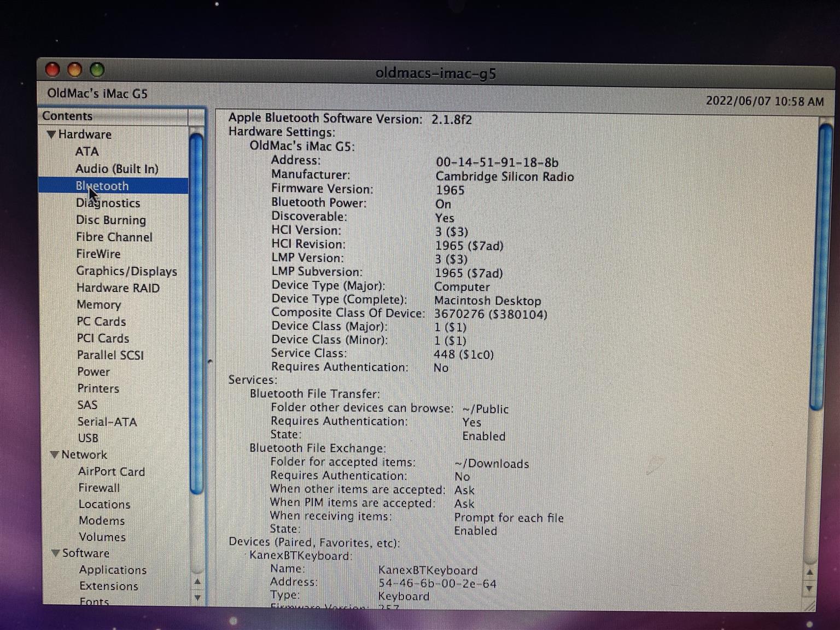Screen dimensions: 840x630
Task: Open the Audio (Built In) entry
Action: pos(116,169)
